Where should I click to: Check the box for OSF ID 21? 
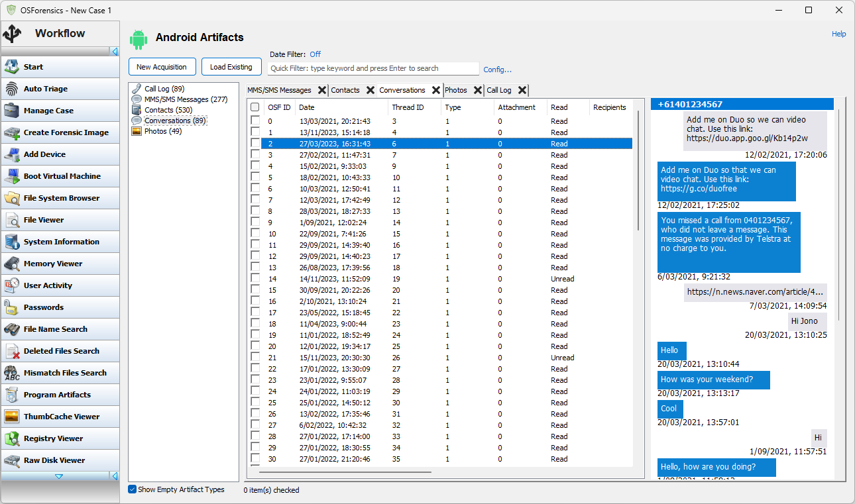click(x=255, y=358)
